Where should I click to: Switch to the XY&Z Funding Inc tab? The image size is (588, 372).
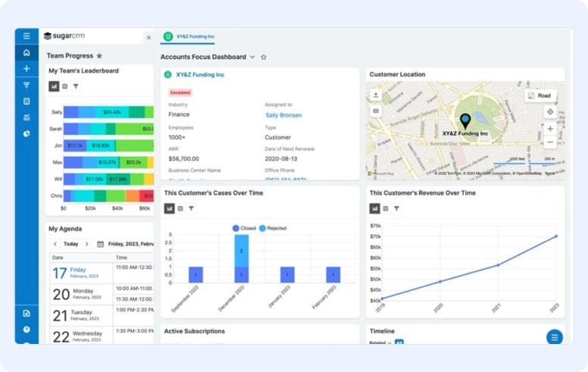(189, 36)
